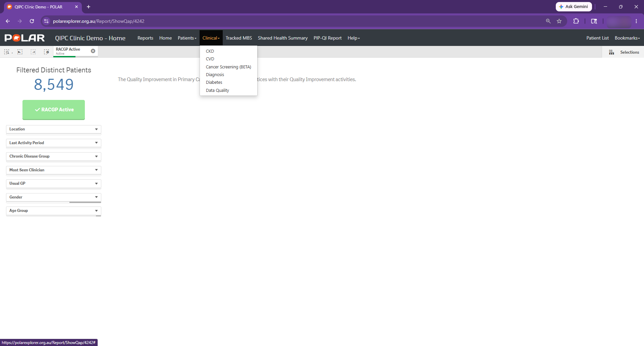Clear all selections icon
Viewport: 644px width, 346px height.
click(x=47, y=52)
